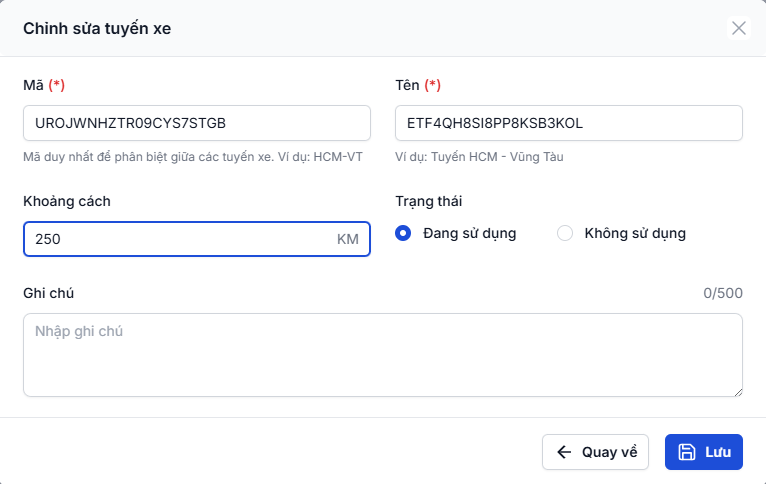Close the Chỉnh sửa tuyến xe dialog
This screenshot has height=484, width=766.
click(x=739, y=28)
